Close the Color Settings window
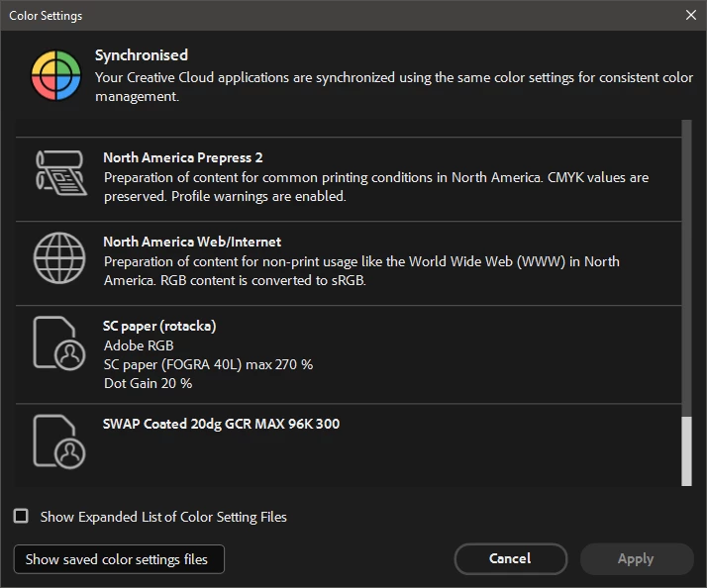The width and height of the screenshot is (707, 588). tap(691, 15)
